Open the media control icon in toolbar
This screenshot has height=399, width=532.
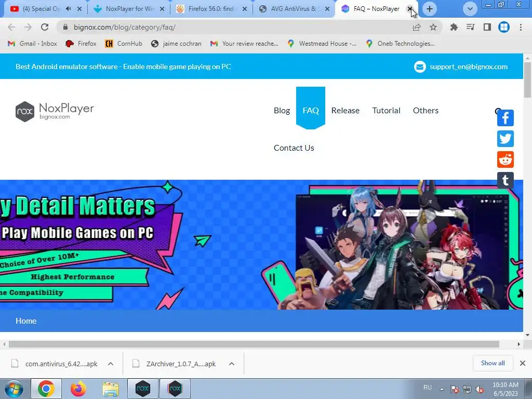(470, 27)
